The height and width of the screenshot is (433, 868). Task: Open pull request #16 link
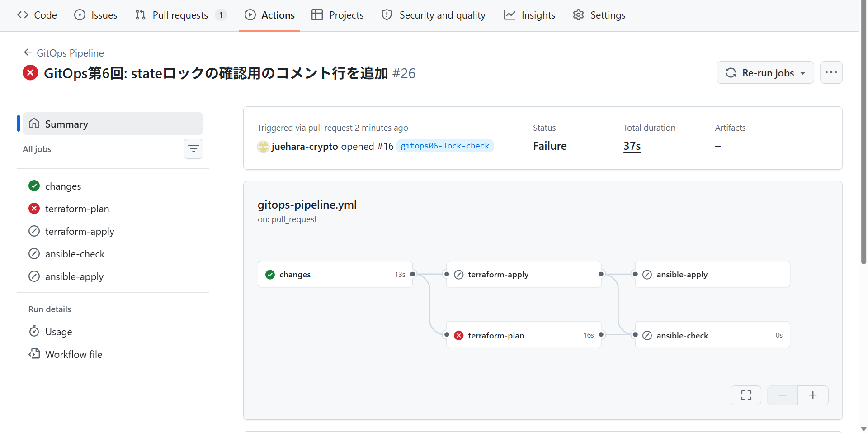pos(385,146)
